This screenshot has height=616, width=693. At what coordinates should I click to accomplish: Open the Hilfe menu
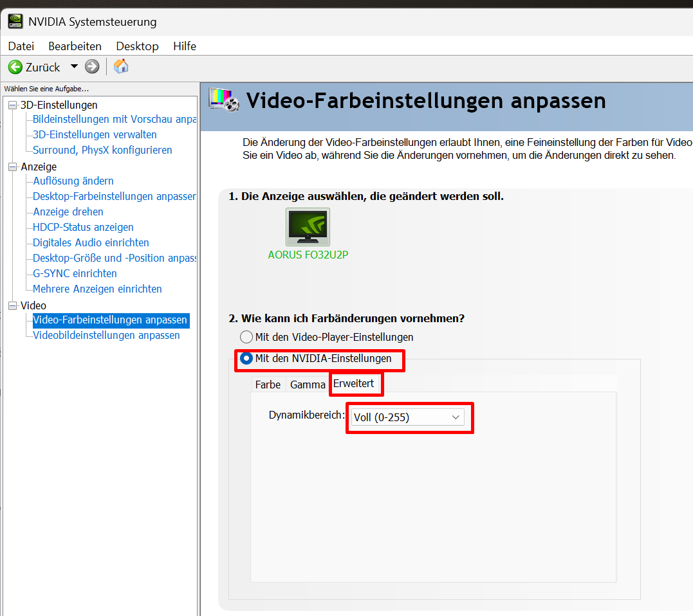(185, 46)
